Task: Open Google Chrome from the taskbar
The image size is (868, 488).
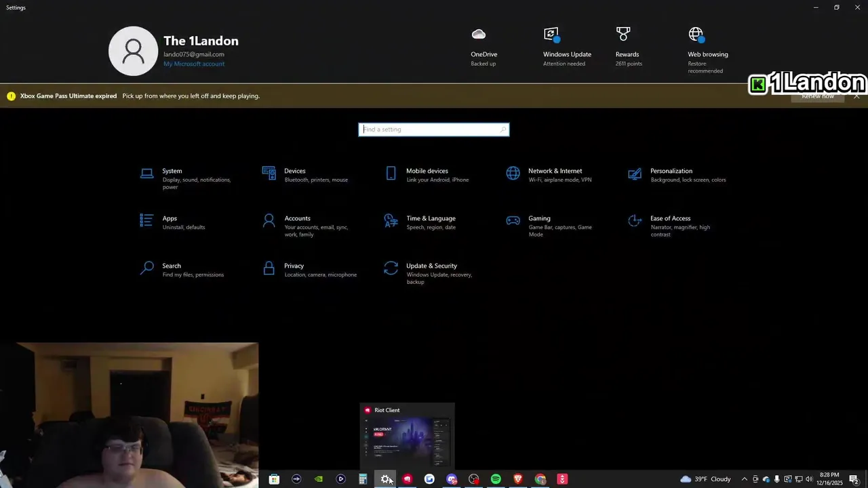Action: tap(540, 479)
